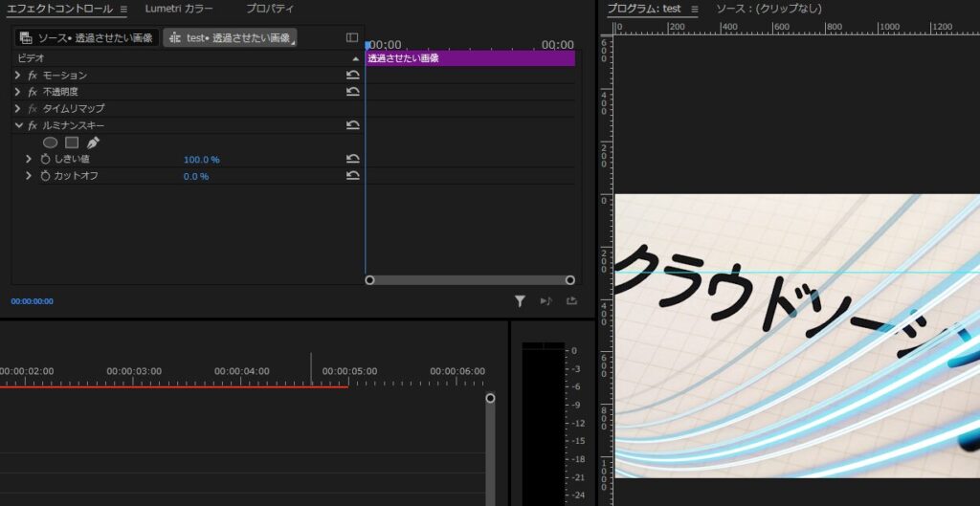Select the ellipse mask tool under ルミナンスキー
The image size is (980, 506).
[x=51, y=143]
